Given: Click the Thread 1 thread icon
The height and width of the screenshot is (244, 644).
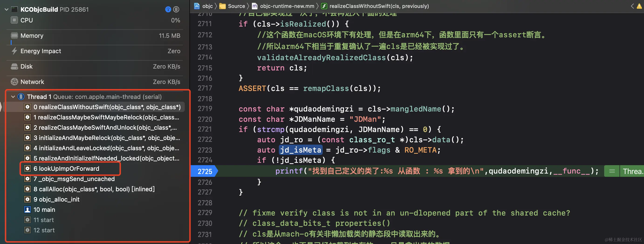Looking at the screenshot, I should (21, 97).
